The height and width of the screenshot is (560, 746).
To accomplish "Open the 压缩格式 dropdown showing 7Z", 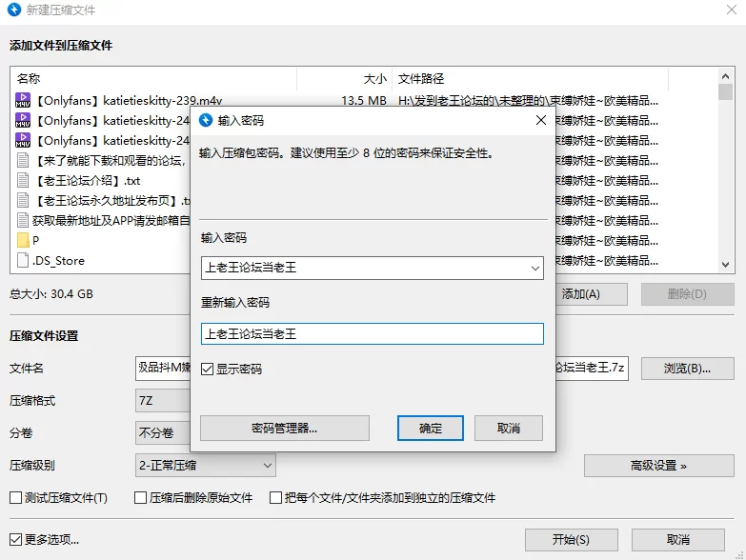I will click(x=163, y=401).
